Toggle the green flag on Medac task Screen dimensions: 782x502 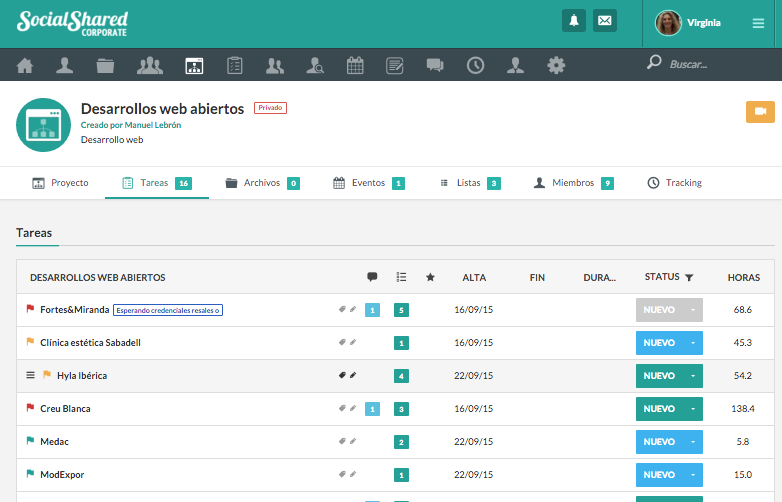[30, 441]
